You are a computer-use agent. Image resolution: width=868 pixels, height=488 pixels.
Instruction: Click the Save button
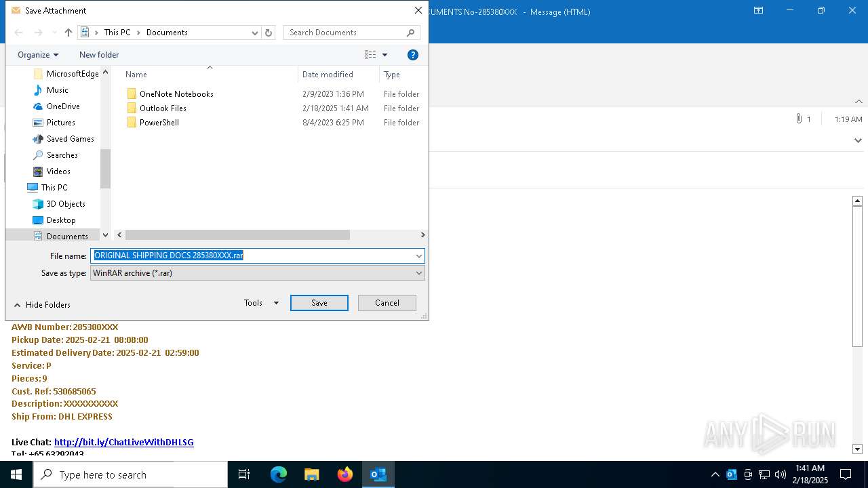click(x=319, y=303)
